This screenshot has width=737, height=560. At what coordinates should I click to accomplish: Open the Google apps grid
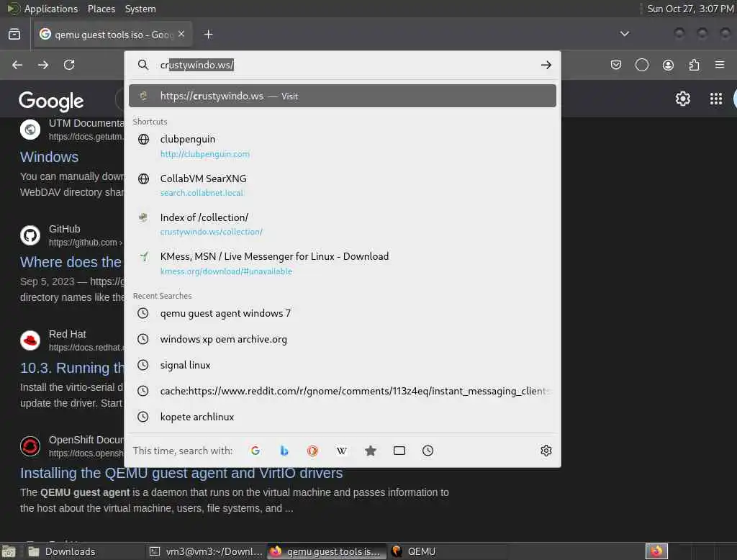tap(716, 99)
